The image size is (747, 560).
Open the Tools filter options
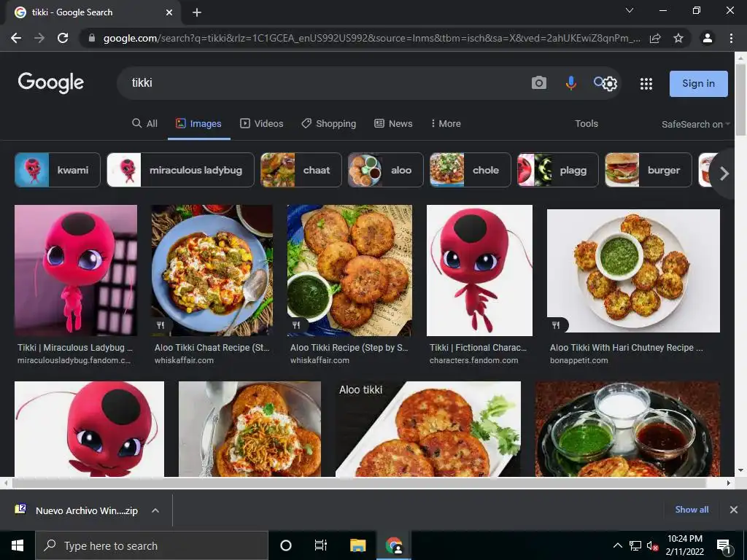[x=587, y=124]
